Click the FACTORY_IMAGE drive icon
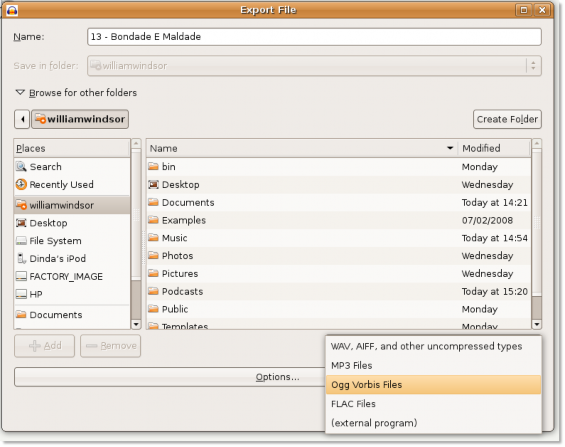This screenshot has width=565, height=447. [x=21, y=276]
